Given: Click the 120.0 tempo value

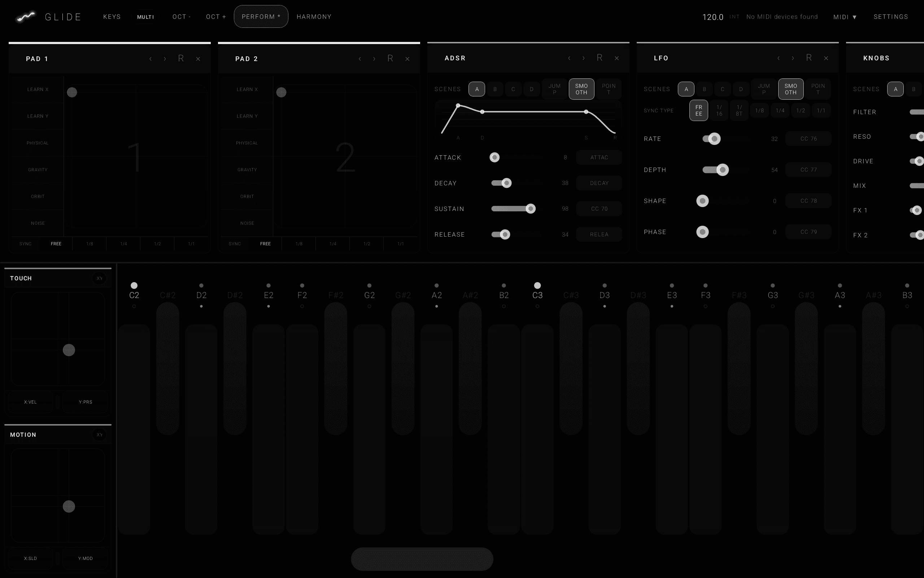Looking at the screenshot, I should tap(712, 17).
